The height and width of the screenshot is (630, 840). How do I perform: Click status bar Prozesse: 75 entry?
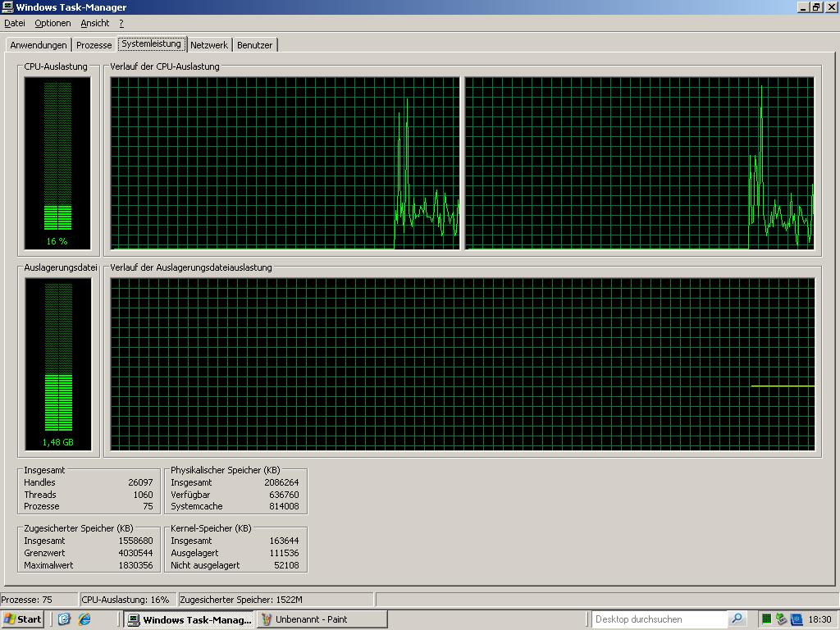pyautogui.click(x=39, y=600)
